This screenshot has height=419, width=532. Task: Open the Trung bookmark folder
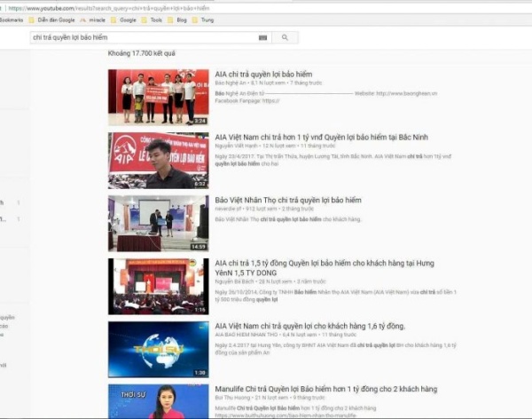tap(203, 20)
